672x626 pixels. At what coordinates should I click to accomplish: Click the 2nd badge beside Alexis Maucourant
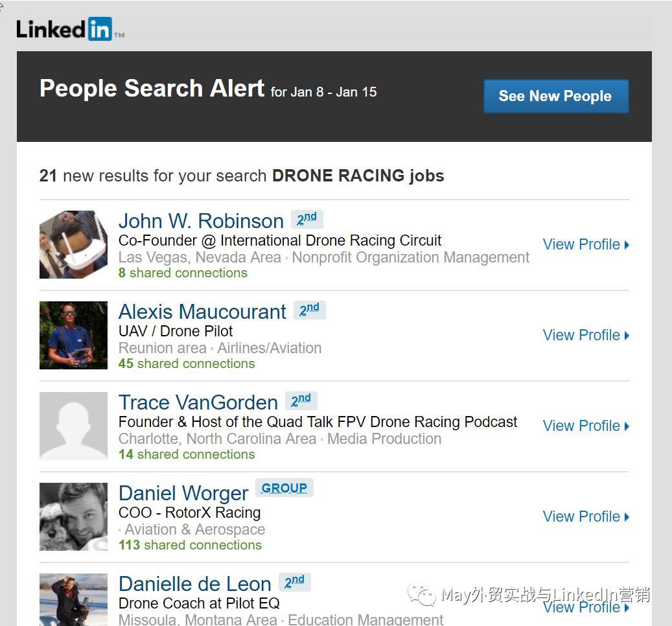point(309,310)
